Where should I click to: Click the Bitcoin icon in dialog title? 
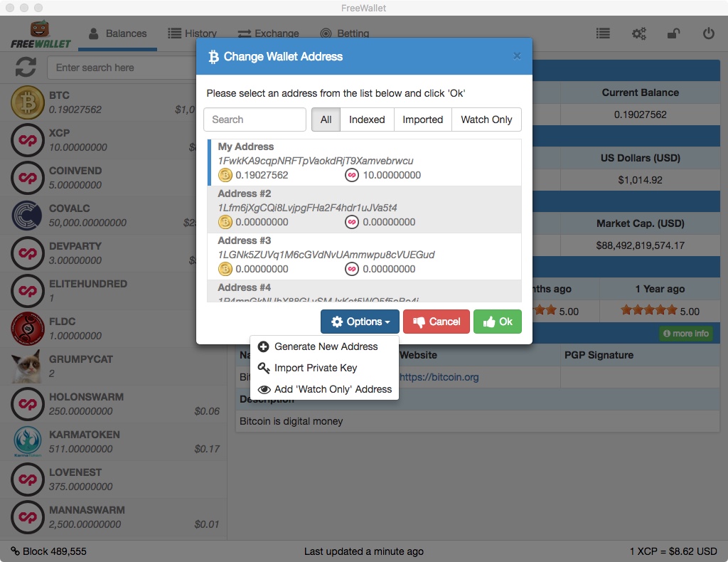tap(213, 57)
